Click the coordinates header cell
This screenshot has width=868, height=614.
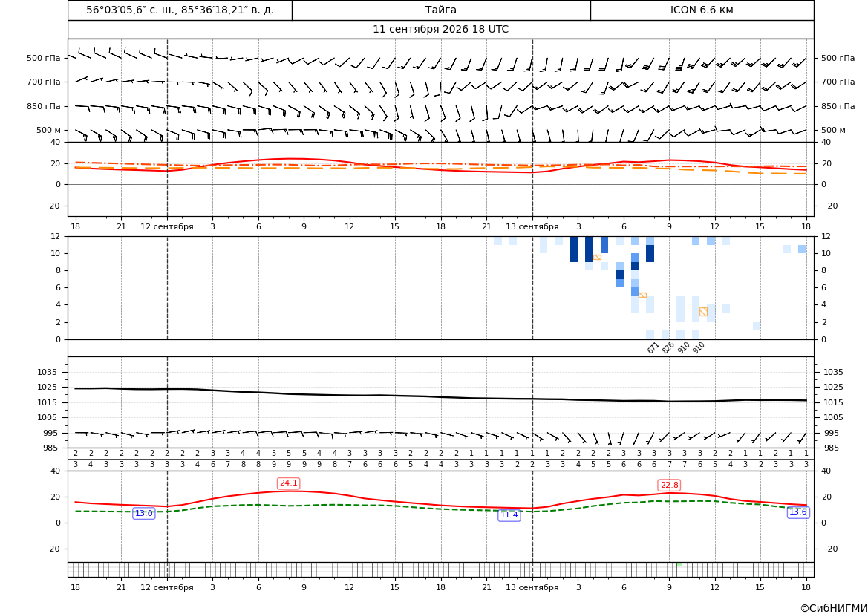pyautogui.click(x=180, y=10)
